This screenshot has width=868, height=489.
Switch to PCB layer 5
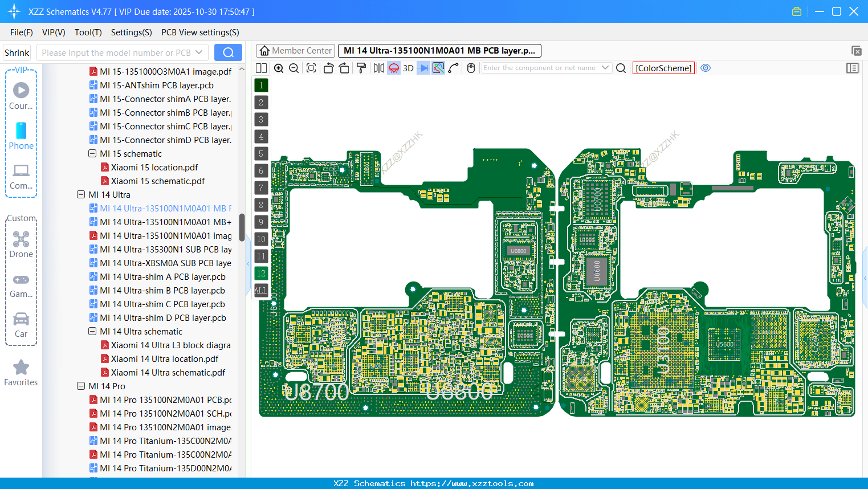point(261,154)
